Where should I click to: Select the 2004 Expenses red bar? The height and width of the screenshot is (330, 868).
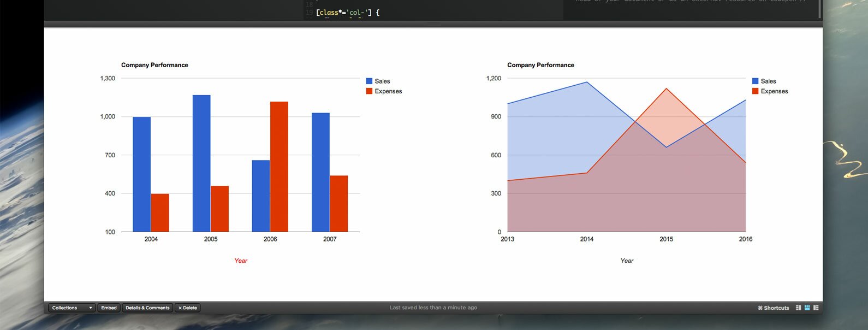coord(160,213)
